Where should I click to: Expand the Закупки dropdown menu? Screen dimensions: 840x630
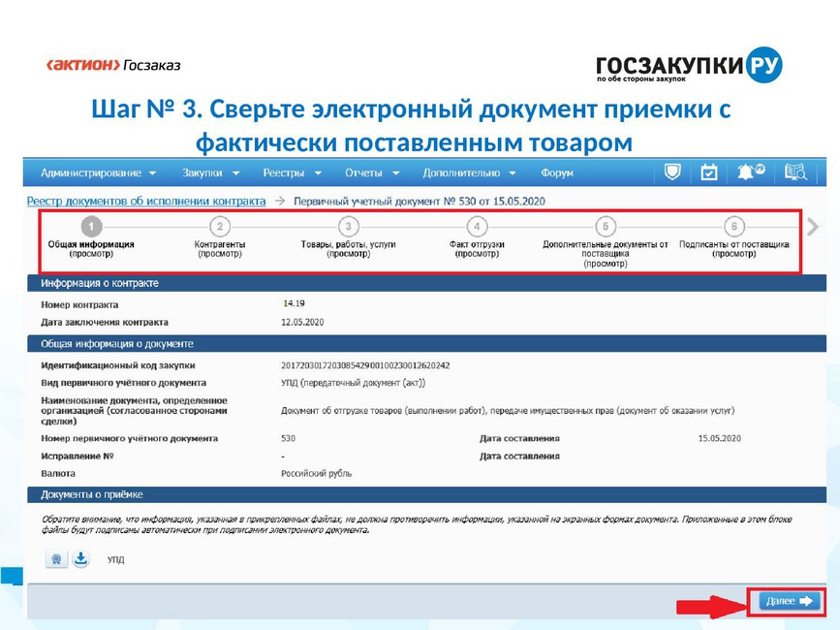(x=210, y=173)
